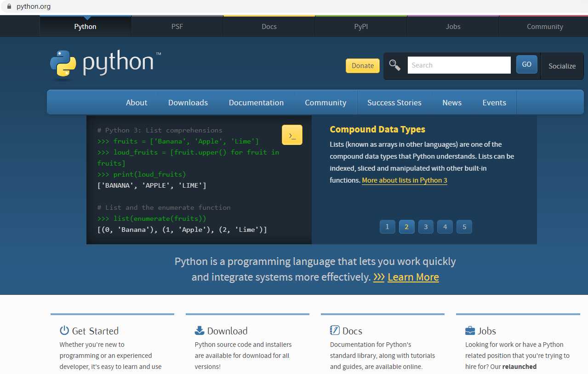Open the Community top tab

click(545, 26)
